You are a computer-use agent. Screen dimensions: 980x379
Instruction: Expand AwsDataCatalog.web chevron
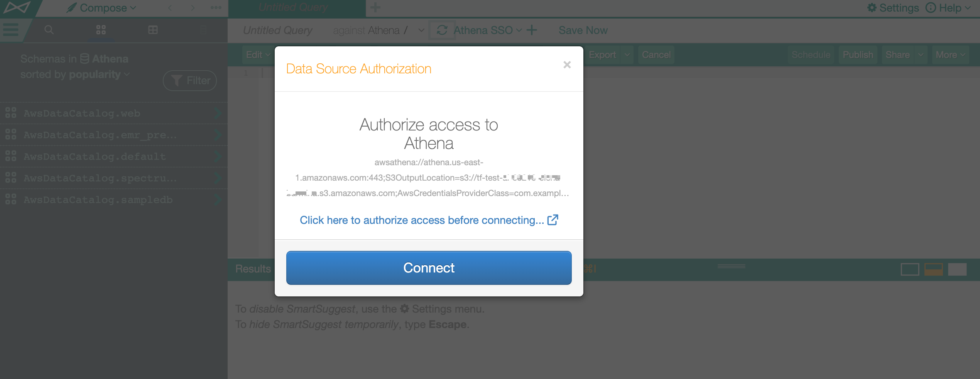point(217,113)
